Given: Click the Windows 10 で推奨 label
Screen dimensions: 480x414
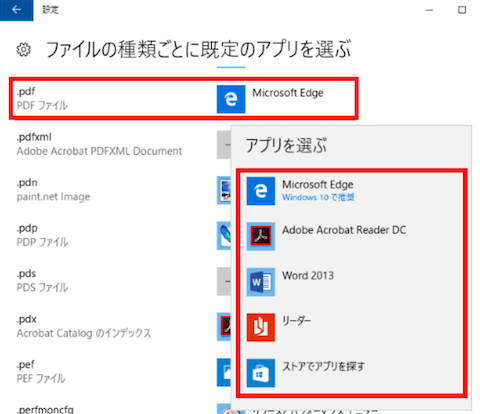Looking at the screenshot, I should pyautogui.click(x=318, y=197).
